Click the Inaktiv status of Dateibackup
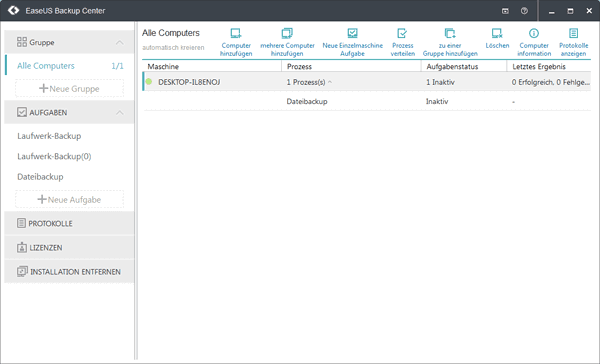Image resolution: width=600 pixels, height=364 pixels. pos(437,101)
